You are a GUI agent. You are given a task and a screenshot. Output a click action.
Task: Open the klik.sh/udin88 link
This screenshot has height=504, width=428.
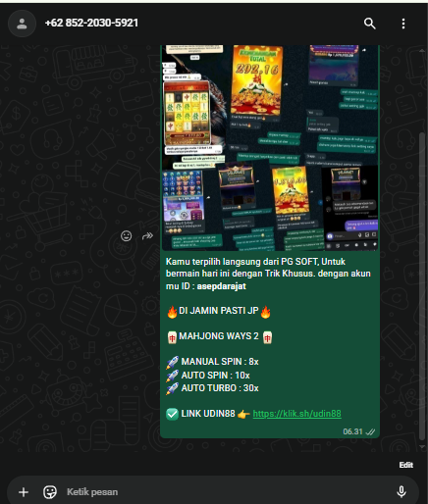coord(296,414)
